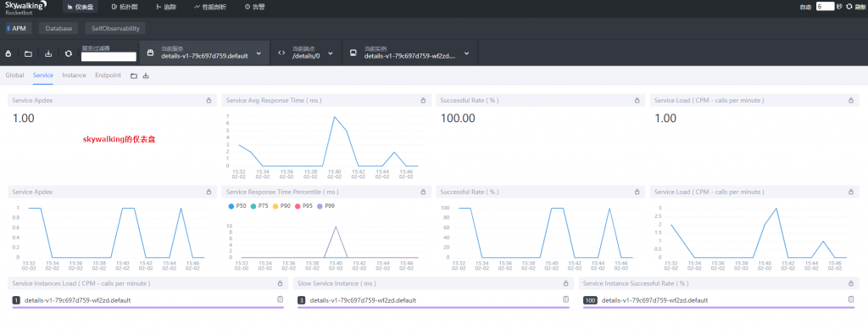Image resolution: width=868 pixels, height=335 pixels.
Task: Open the 告警 alarm menu
Action: [254, 7]
